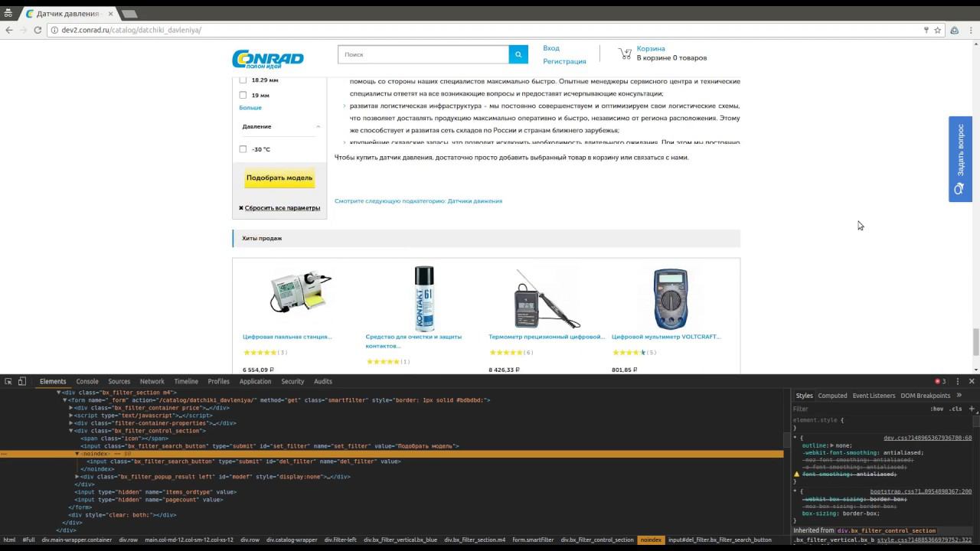980x551 pixels.
Task: Click the Задать вопрос side button
Action: 960,159
